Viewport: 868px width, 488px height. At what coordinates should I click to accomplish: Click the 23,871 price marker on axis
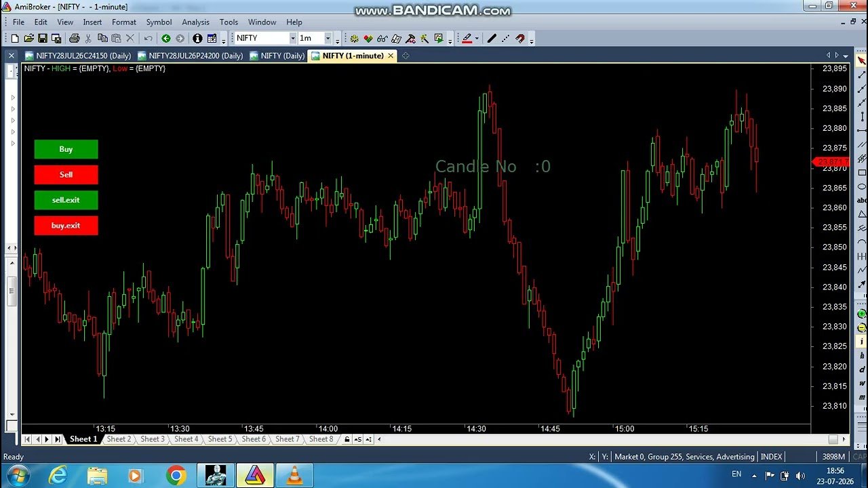coord(830,162)
